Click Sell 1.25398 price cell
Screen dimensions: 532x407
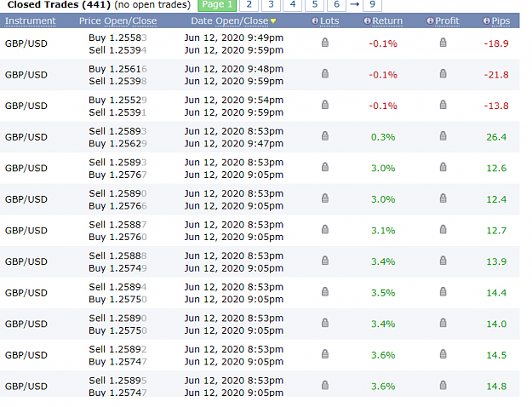coord(117,81)
